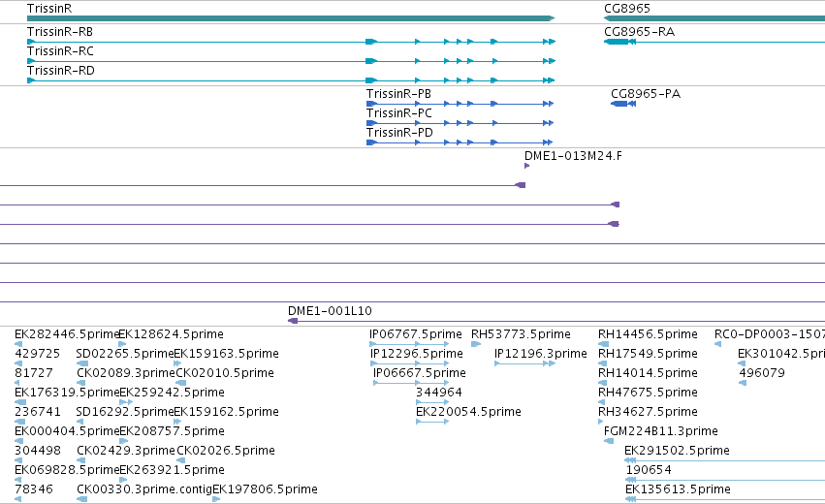Click the EK282446.5prime EST label

[x=67, y=334]
